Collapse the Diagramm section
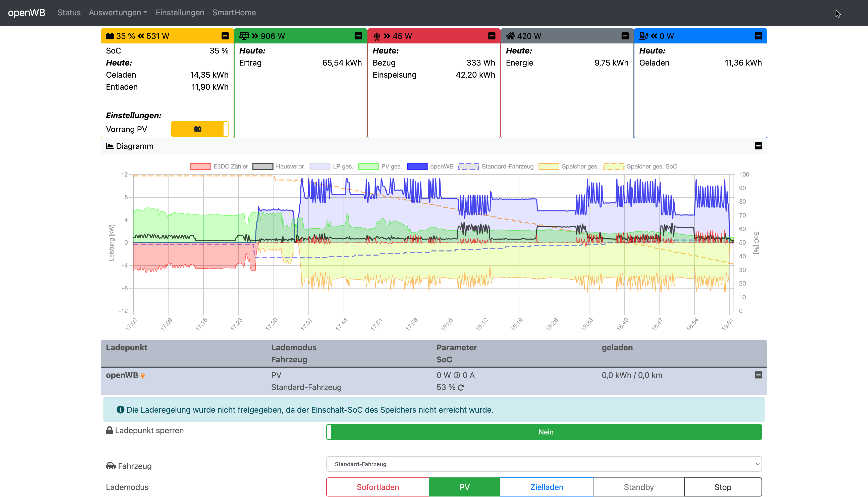 (x=758, y=146)
